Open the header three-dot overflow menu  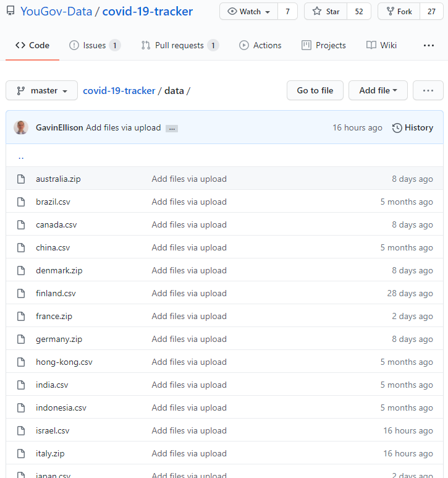[x=428, y=45]
